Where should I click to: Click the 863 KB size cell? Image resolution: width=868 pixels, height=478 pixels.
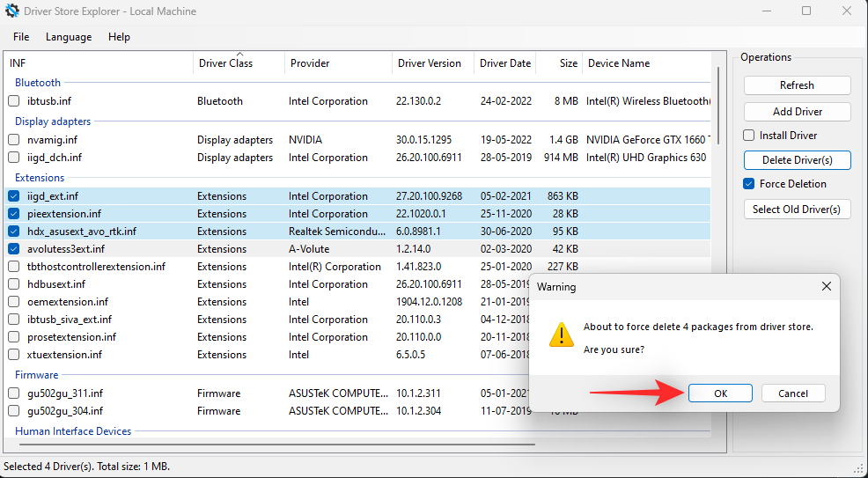(x=562, y=195)
